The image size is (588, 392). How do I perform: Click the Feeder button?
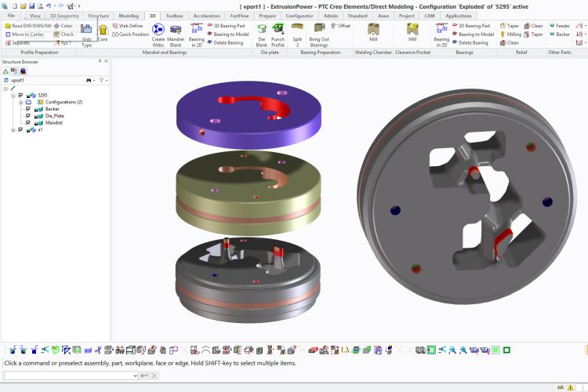(558, 26)
